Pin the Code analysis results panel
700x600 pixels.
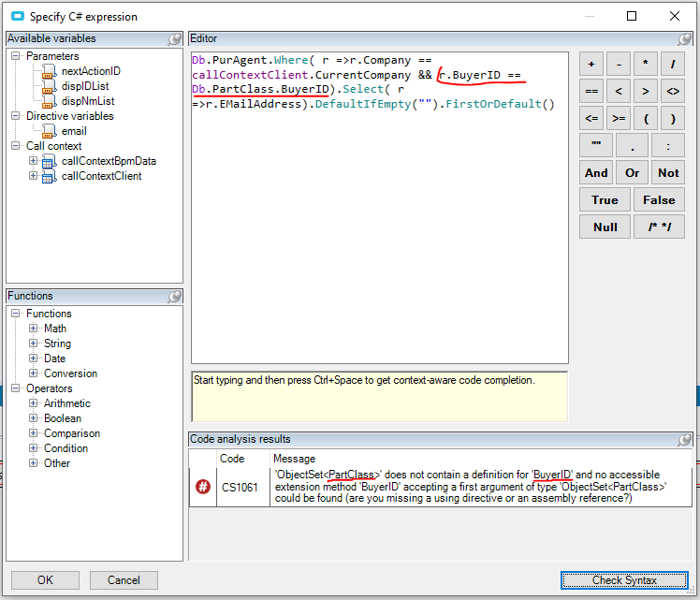pyautogui.click(x=684, y=439)
